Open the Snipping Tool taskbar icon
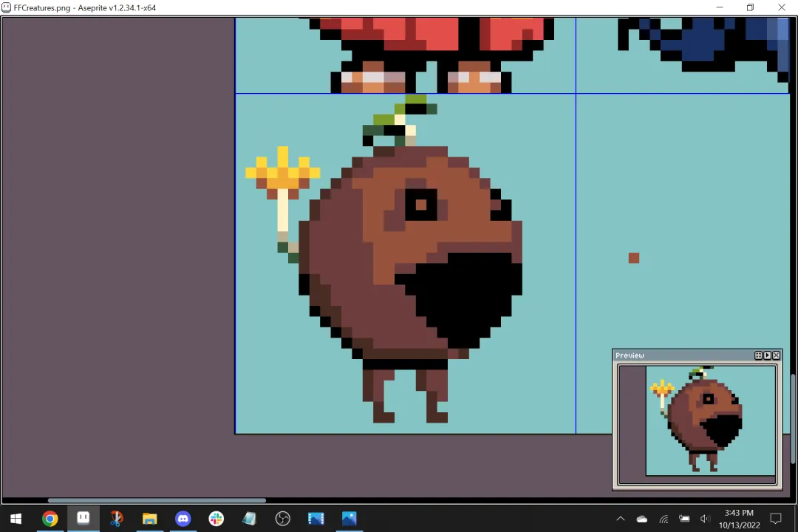The width and height of the screenshot is (798, 532). (117, 519)
